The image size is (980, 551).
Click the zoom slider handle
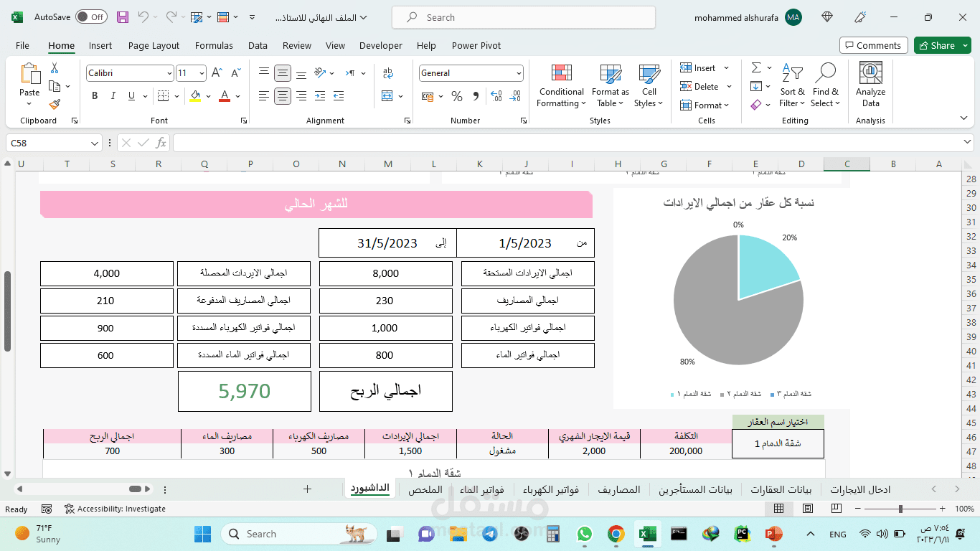click(x=901, y=509)
